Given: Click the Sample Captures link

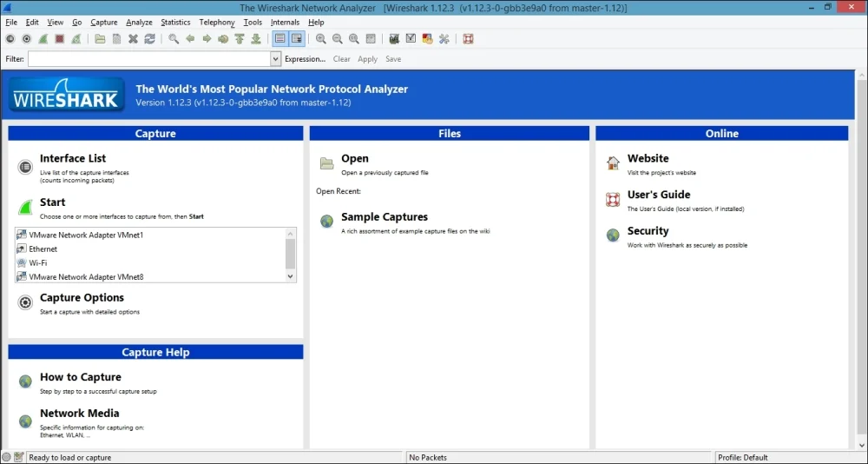Looking at the screenshot, I should pos(384,217).
